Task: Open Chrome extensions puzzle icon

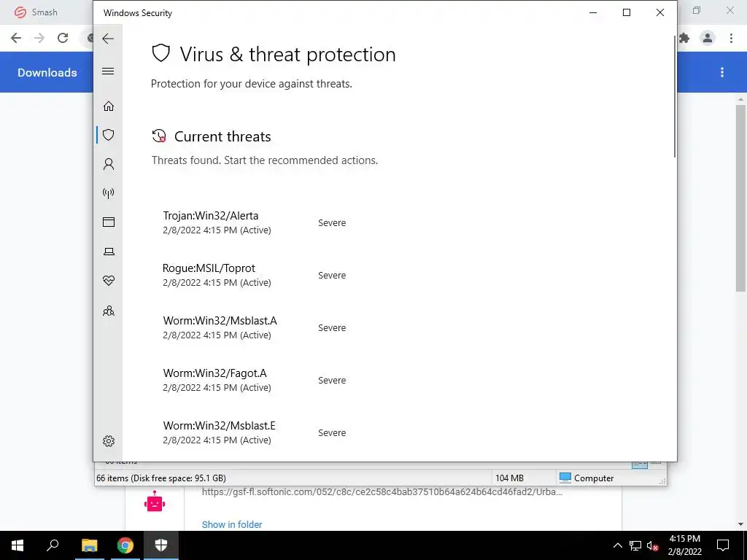Action: click(684, 38)
